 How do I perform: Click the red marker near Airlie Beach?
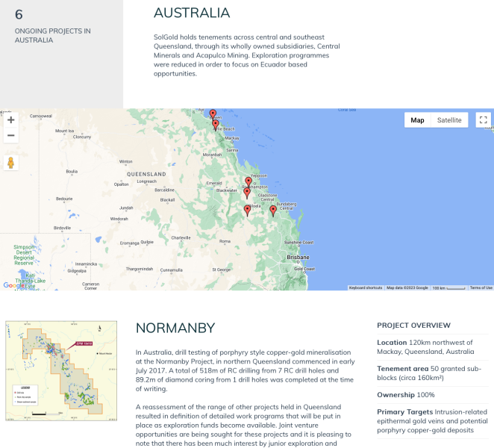tap(216, 125)
